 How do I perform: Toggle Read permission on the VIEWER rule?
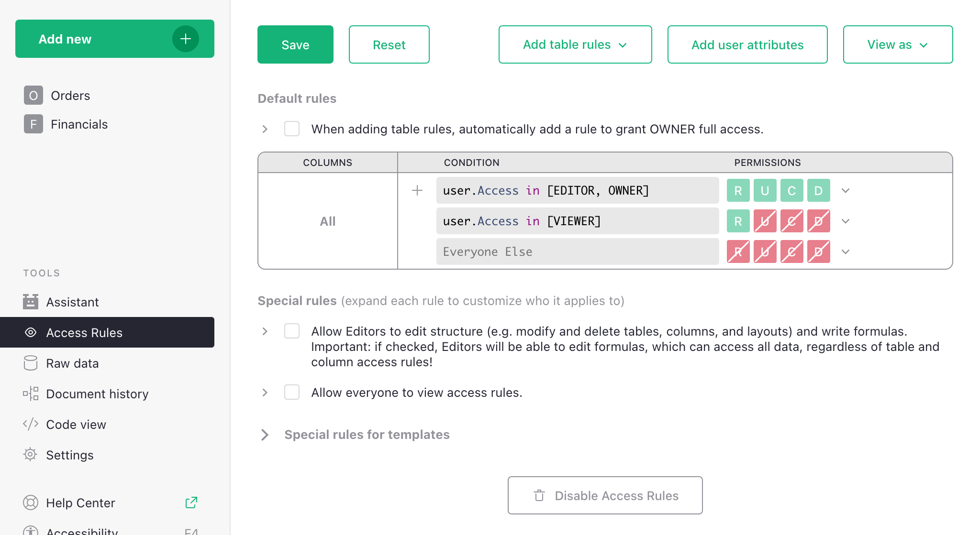click(x=738, y=221)
